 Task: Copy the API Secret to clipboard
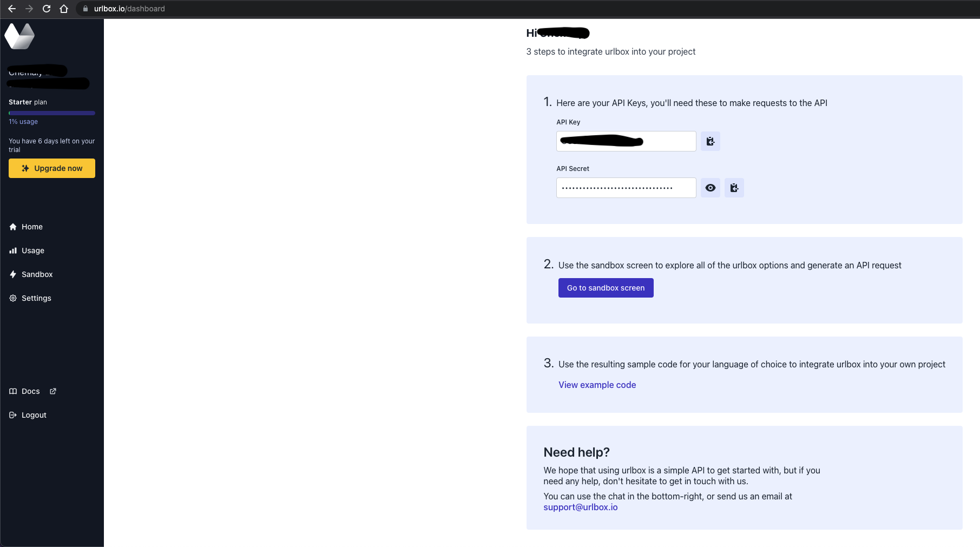pos(734,188)
